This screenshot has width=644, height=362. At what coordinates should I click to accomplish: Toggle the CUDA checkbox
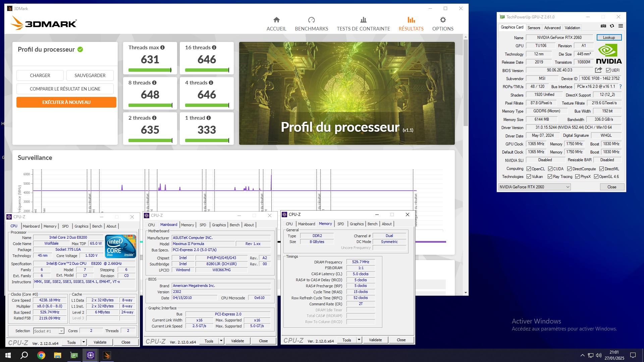pos(550,169)
